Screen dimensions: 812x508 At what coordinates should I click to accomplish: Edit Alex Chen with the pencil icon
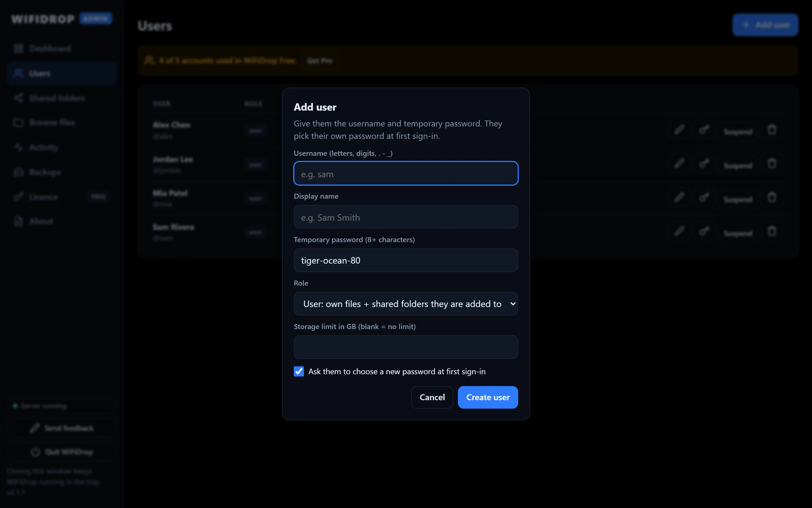[x=679, y=130]
